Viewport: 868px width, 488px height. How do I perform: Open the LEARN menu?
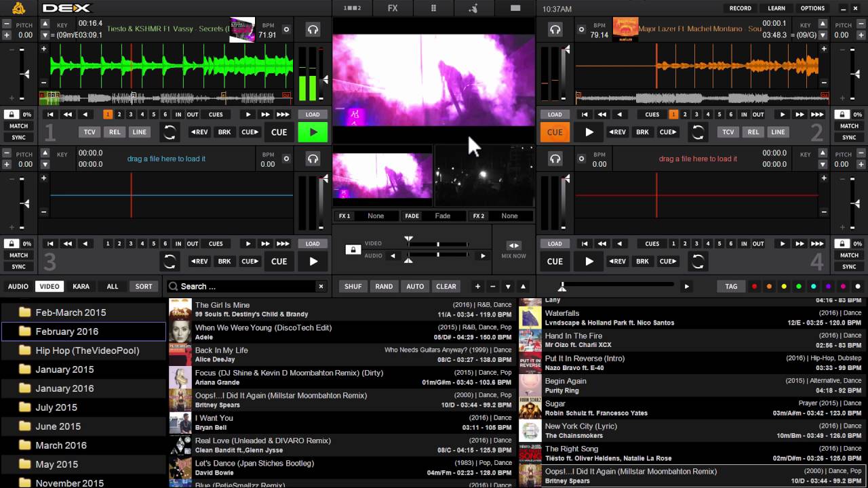click(x=776, y=8)
